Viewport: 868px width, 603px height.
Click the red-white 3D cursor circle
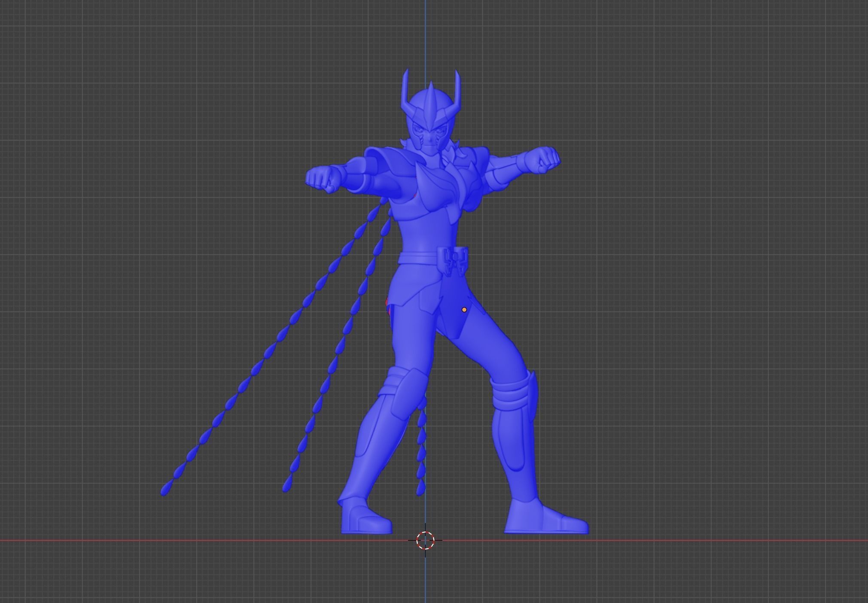point(425,540)
